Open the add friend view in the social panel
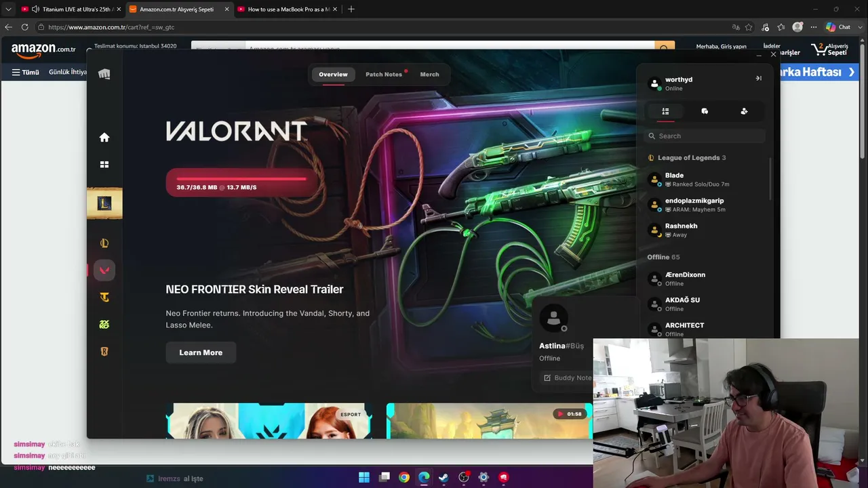 (x=744, y=111)
